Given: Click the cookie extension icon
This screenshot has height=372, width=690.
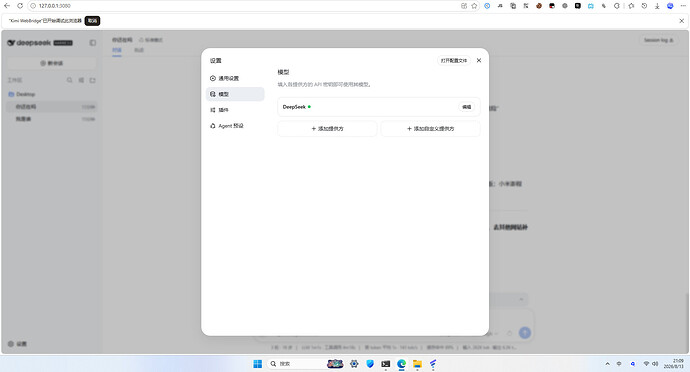Looking at the screenshot, I should [539, 6].
